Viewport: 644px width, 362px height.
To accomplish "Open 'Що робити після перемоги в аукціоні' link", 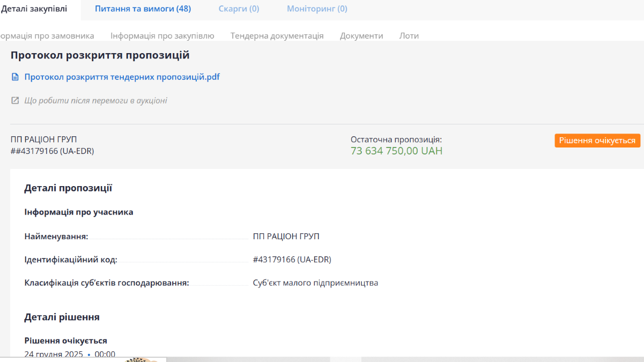I will (95, 101).
